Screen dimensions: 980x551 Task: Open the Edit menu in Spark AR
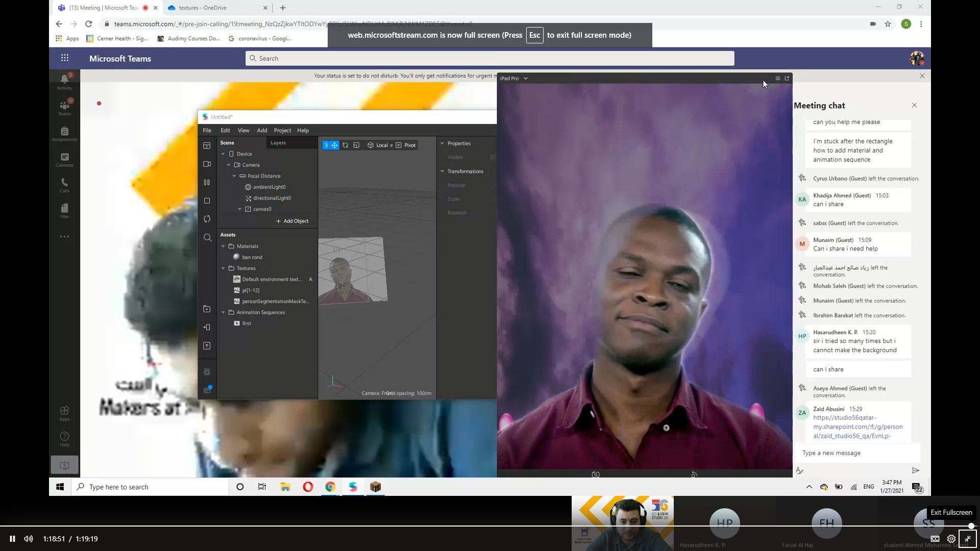pyautogui.click(x=225, y=131)
